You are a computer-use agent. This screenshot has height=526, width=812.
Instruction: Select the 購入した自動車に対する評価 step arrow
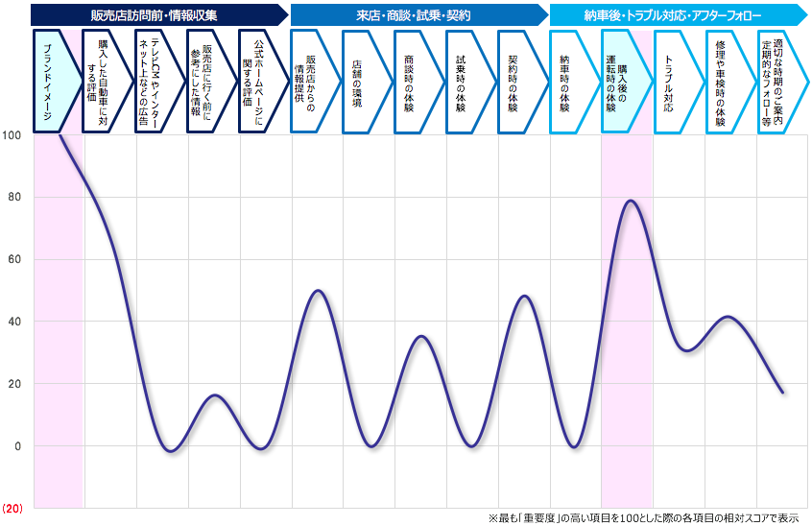coord(106,82)
